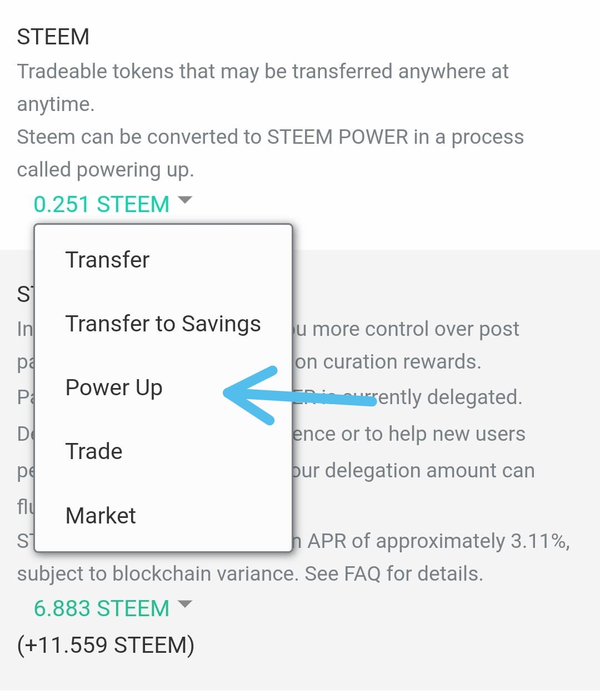
Task: Click the 'on curation rewards' text
Action: click(x=388, y=362)
